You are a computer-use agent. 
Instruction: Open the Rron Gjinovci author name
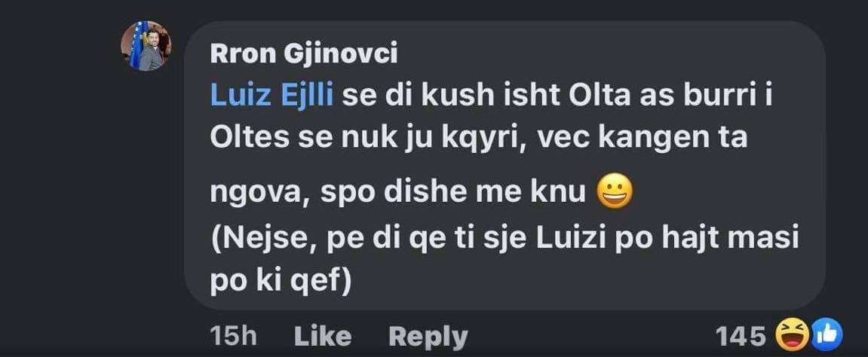tap(304, 54)
